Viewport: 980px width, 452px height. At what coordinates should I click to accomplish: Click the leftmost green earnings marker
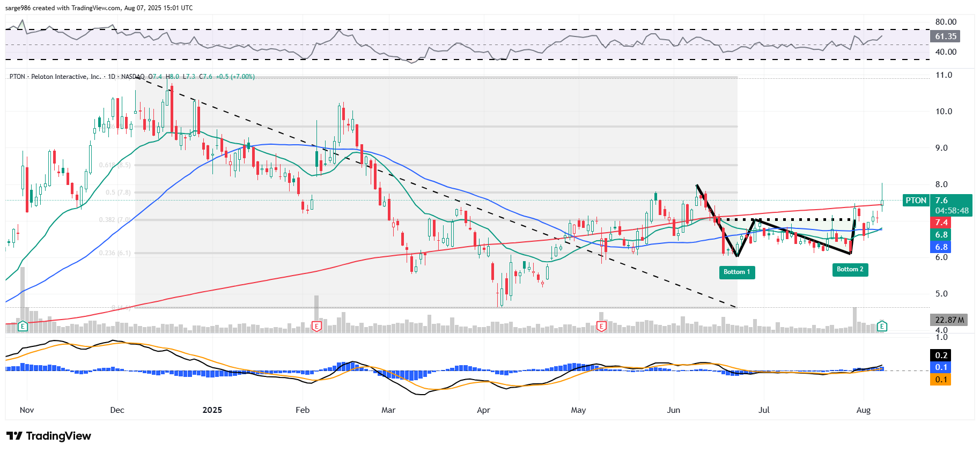tap(23, 326)
